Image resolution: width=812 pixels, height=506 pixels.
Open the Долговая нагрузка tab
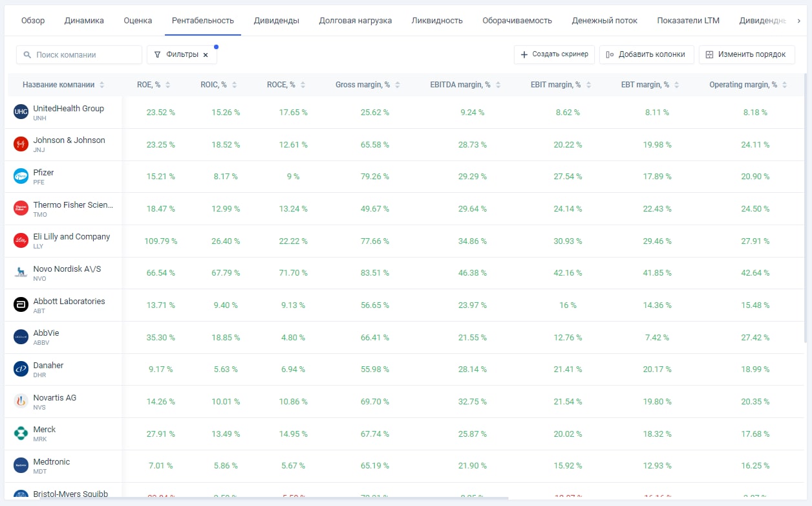(x=356, y=21)
